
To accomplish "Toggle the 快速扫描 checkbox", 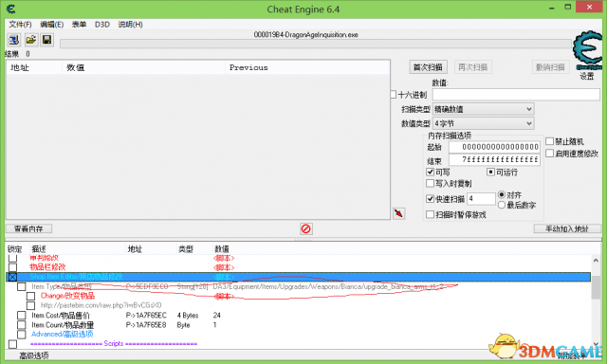I will click(x=430, y=199).
